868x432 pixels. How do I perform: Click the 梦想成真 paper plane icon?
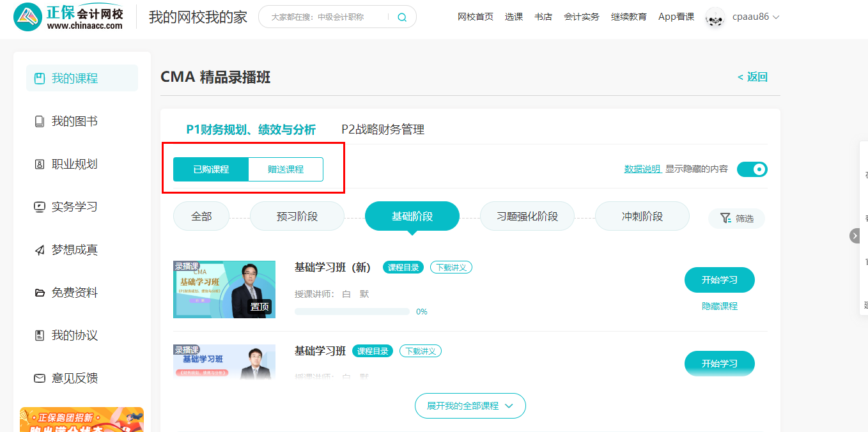[40, 250]
